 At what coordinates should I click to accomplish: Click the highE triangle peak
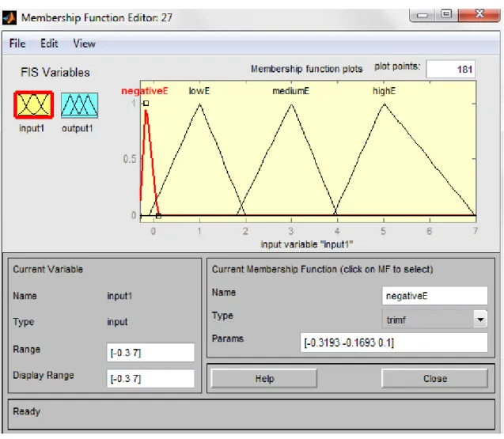tap(385, 104)
